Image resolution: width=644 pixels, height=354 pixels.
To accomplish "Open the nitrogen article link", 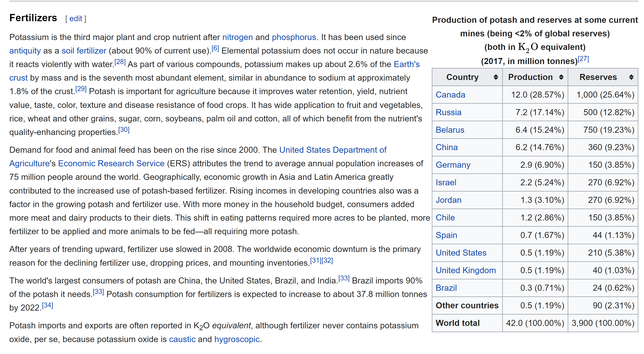I will coord(237,37).
